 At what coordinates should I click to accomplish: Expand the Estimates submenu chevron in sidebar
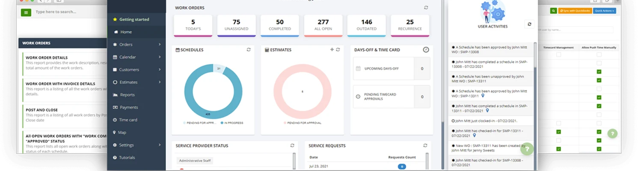[x=160, y=82]
